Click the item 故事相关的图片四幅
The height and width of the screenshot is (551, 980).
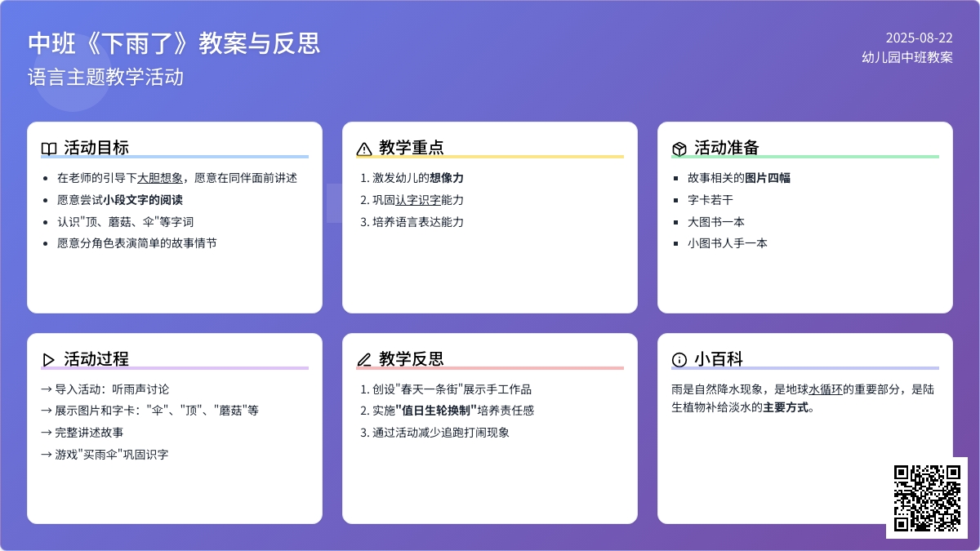[x=739, y=178]
